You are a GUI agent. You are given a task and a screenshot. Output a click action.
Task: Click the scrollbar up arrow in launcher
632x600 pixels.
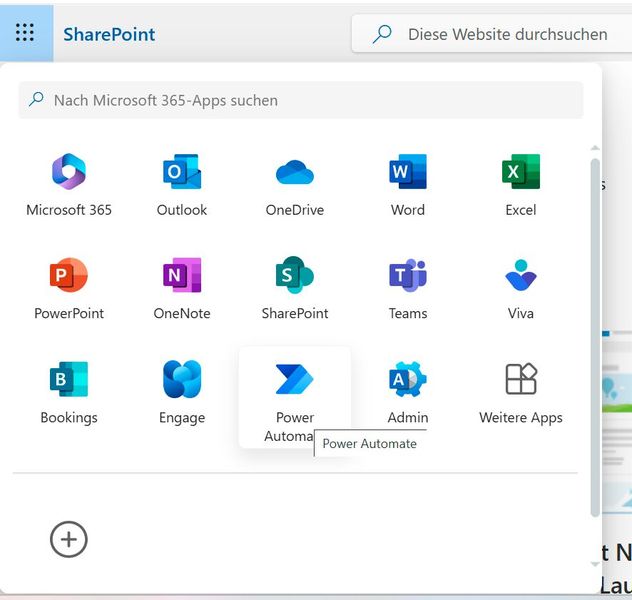point(595,148)
